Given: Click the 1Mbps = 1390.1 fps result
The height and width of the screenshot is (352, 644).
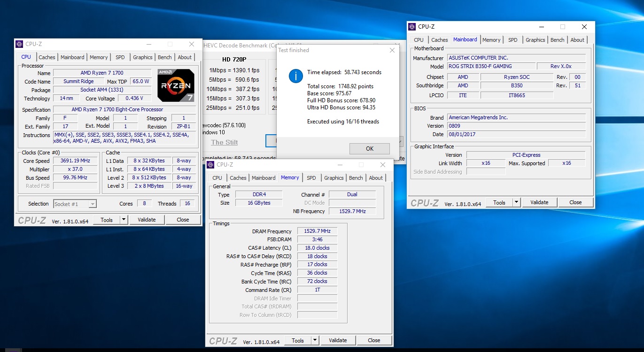Looking at the screenshot, I should (234, 70).
